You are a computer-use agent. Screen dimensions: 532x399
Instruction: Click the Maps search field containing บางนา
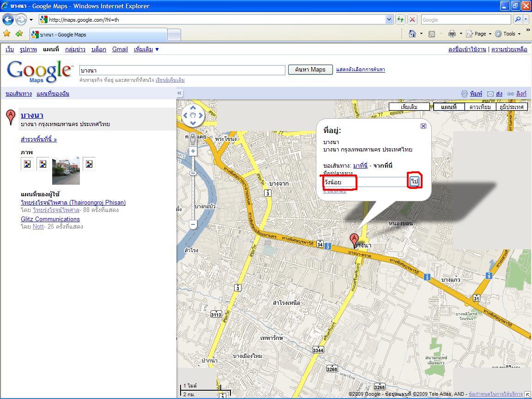(x=182, y=70)
